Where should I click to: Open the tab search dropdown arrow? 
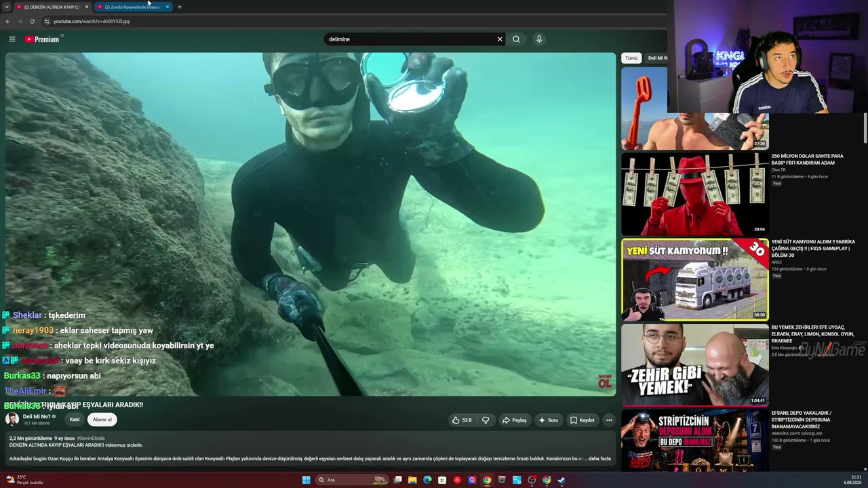coord(6,7)
